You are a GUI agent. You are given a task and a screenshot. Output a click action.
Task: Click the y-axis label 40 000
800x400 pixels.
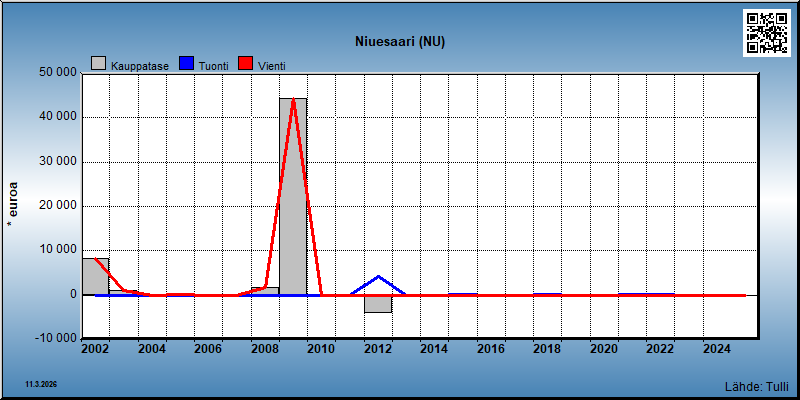coord(58,117)
